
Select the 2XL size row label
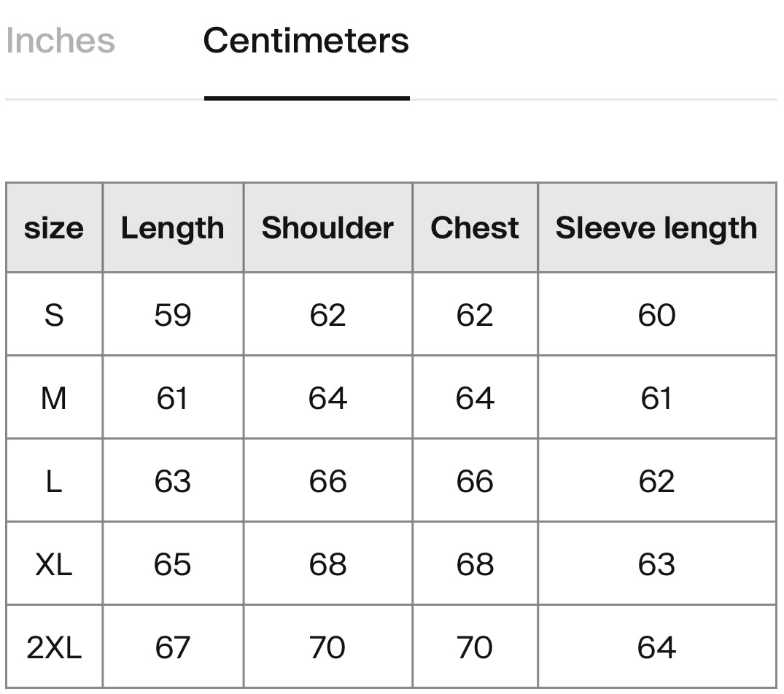[54, 647]
